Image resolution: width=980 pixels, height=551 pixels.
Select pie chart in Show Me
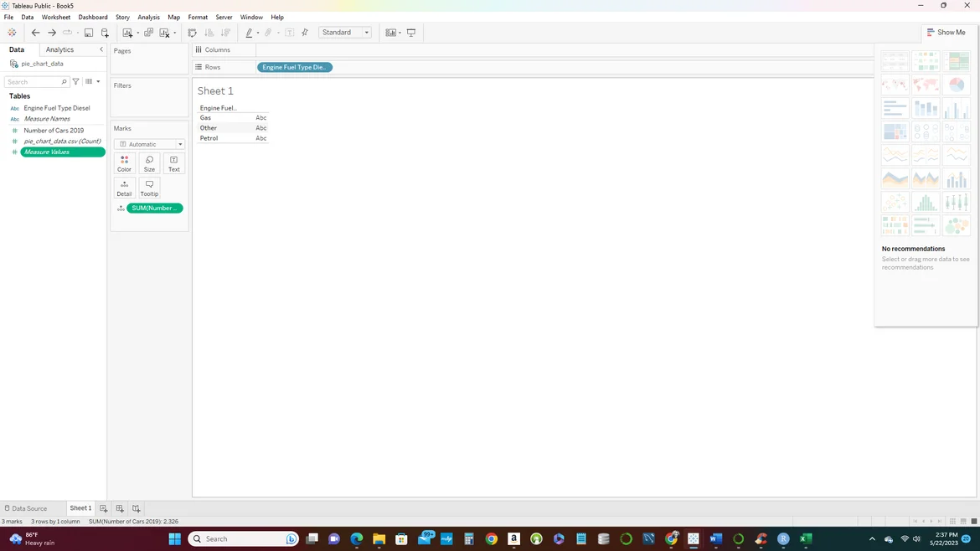coord(957,85)
